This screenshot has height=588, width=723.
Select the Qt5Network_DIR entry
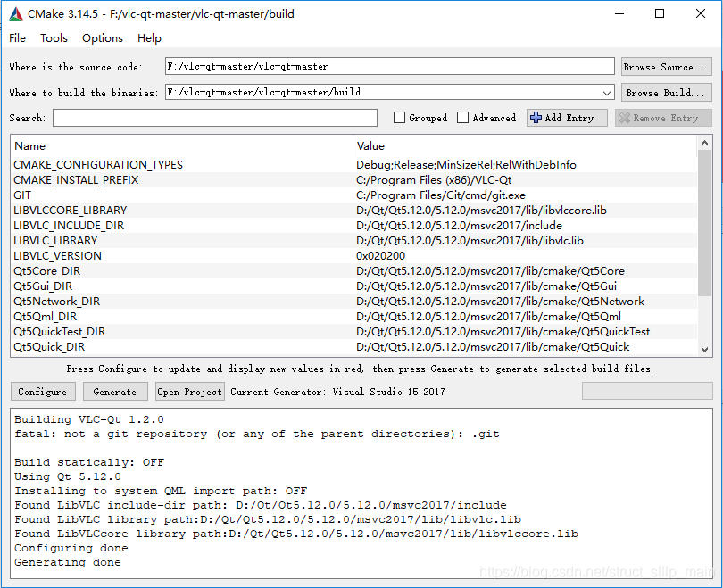57,302
